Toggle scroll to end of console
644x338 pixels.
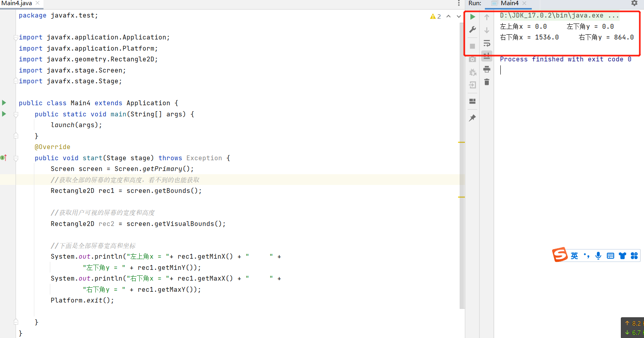tap(487, 56)
